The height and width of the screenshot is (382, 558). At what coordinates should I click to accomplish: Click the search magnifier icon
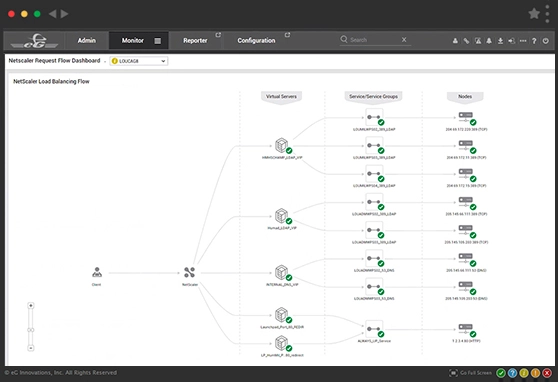point(344,39)
